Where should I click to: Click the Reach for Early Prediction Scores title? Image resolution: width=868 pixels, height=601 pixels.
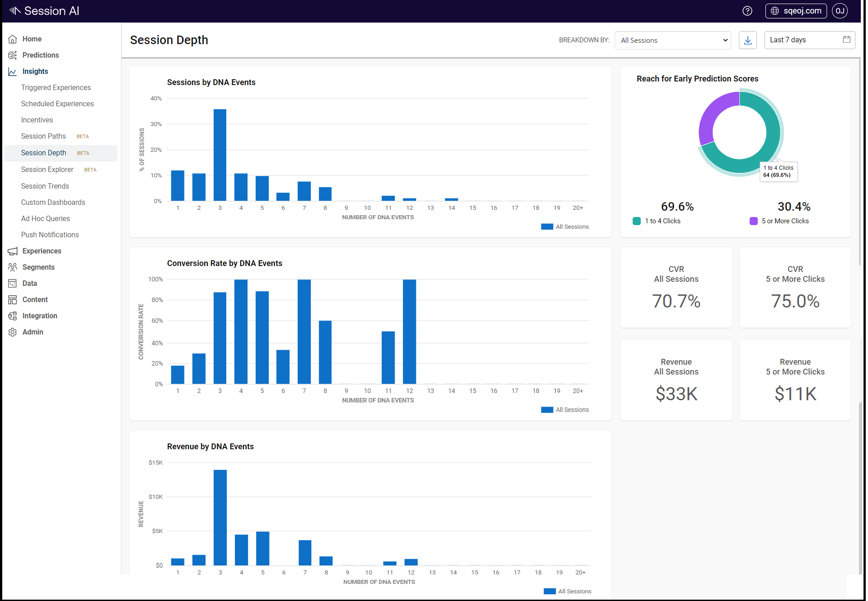697,79
